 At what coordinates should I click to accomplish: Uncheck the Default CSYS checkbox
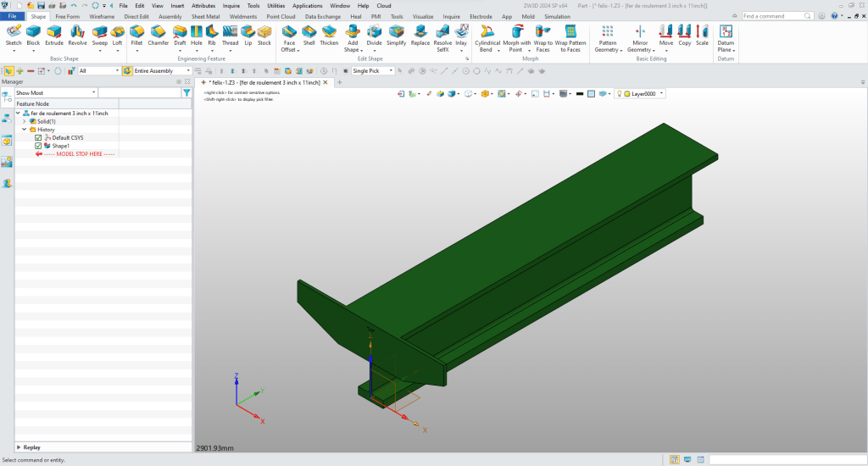[38, 137]
